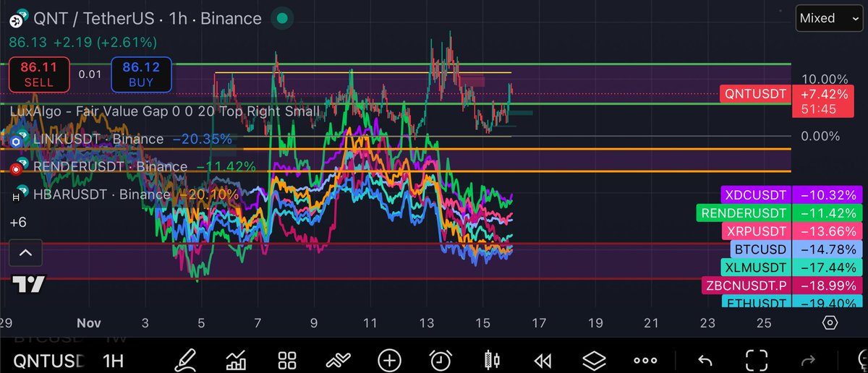Screen dimensions: 868x373
Task: Change chart type with candlestick icon
Action: [492, 359]
